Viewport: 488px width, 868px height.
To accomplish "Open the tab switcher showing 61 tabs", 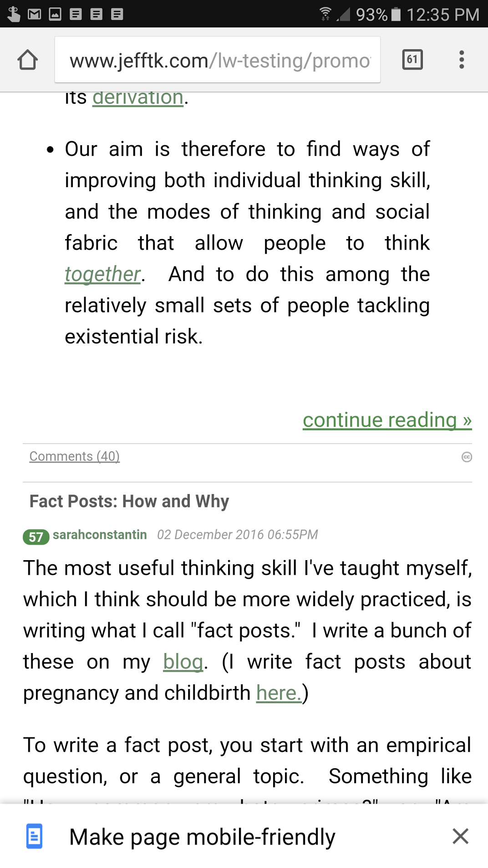I will click(x=412, y=60).
